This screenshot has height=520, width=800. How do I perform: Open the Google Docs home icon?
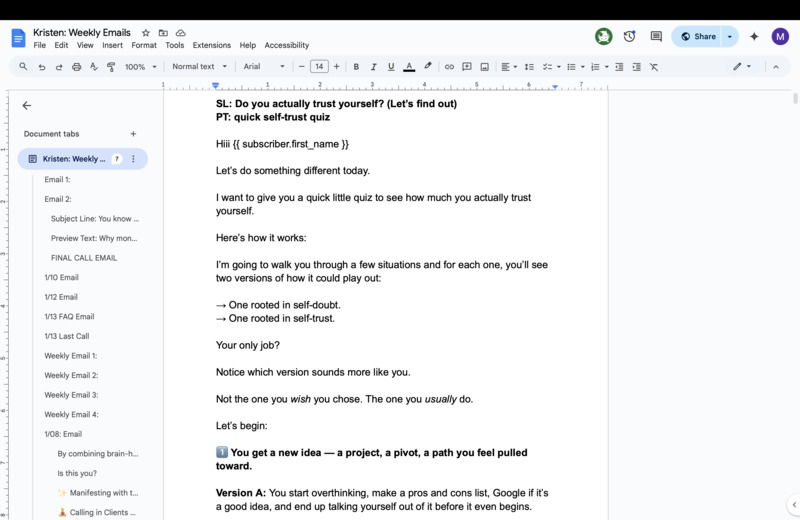click(x=18, y=38)
